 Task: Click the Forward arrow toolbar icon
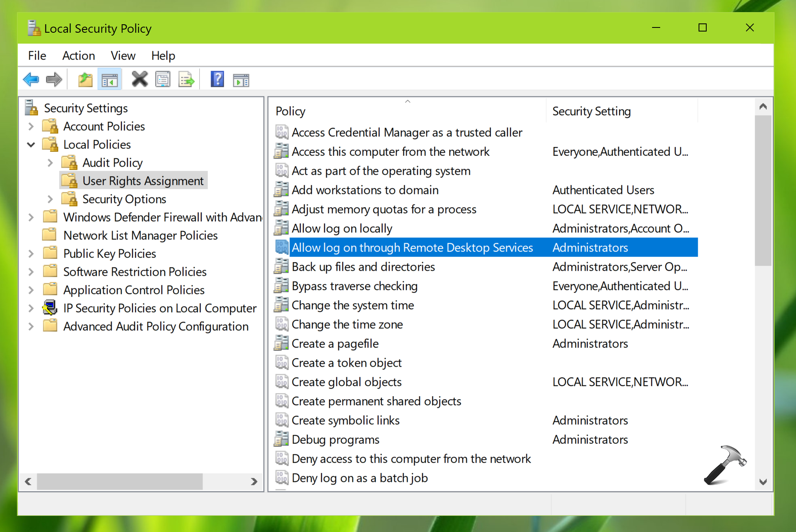pos(54,80)
